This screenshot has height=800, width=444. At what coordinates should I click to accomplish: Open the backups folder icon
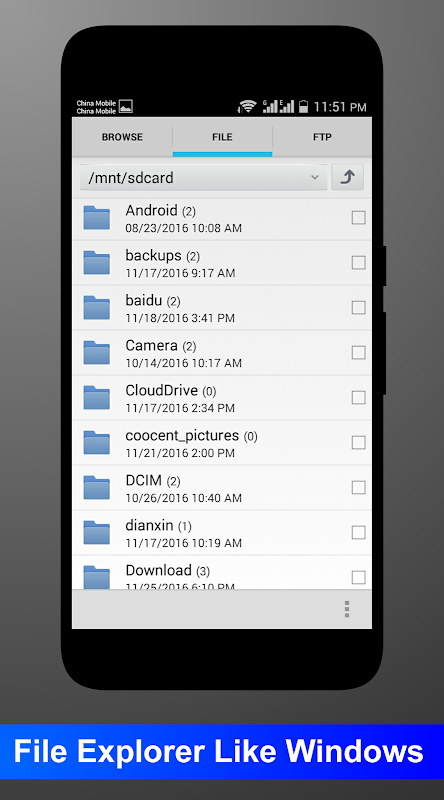[96, 263]
